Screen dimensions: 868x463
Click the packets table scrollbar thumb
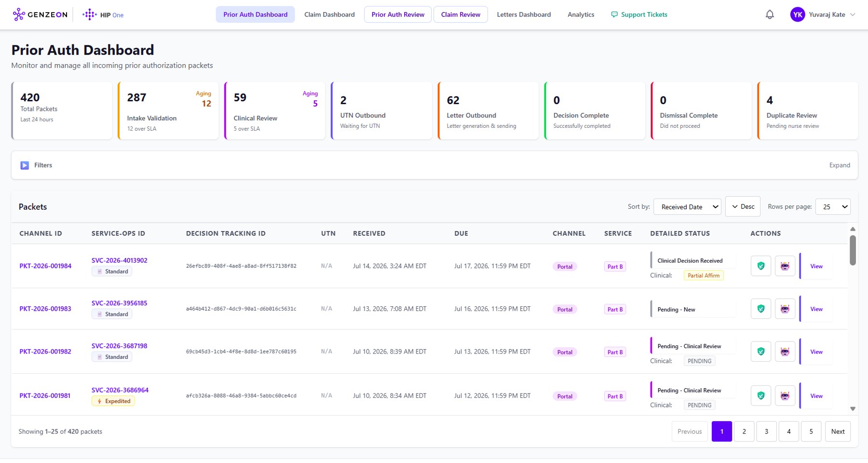coord(853,250)
